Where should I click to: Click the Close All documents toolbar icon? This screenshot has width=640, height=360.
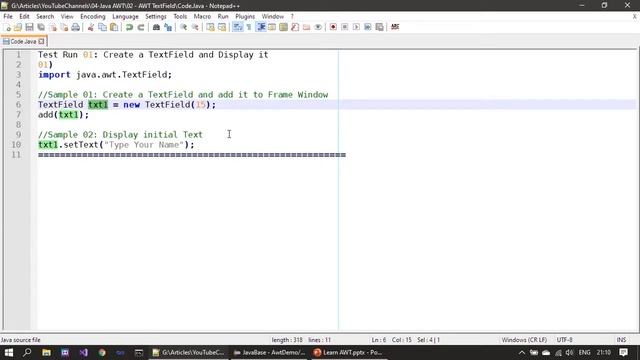64,27
